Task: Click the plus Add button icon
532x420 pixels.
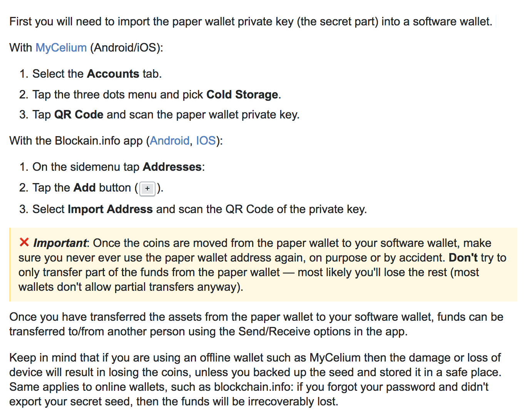Action: 147,188
